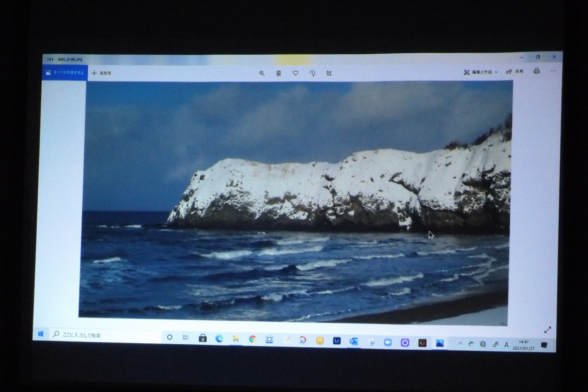Viewport: 588px width, 392px height.
Task: Rotate the image using rotate icon
Action: [x=312, y=73]
